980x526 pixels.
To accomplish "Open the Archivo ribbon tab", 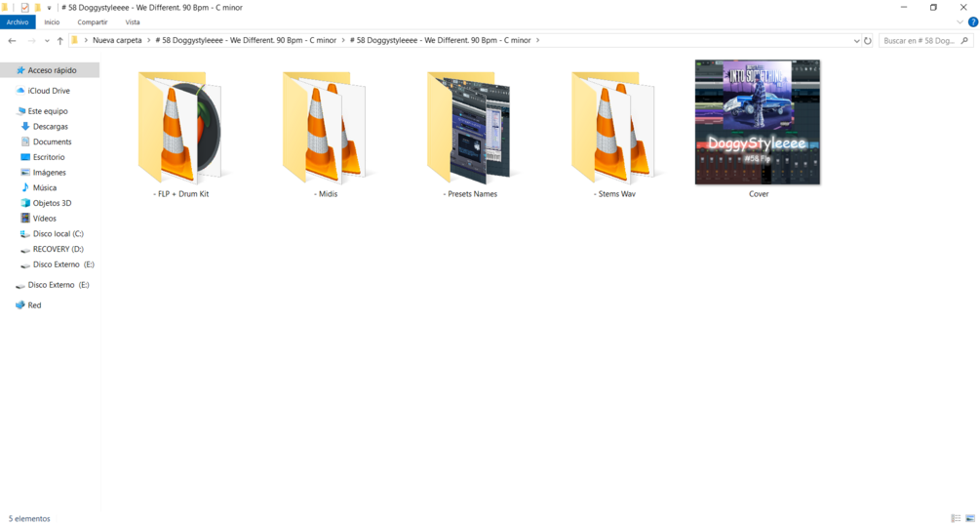I will [x=18, y=21].
